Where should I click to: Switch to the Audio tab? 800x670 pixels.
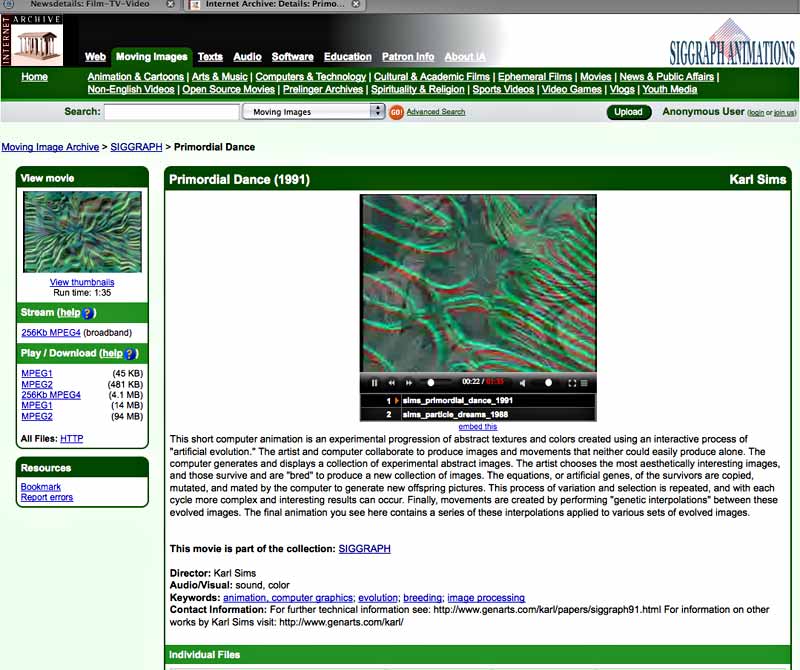point(247,57)
